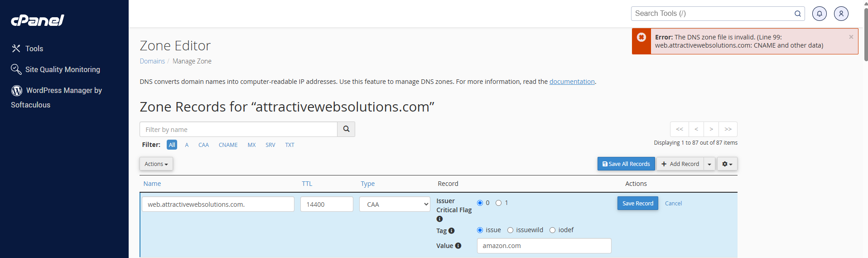Filter records by All
Screen dimensions: 868x258
(x=172, y=145)
